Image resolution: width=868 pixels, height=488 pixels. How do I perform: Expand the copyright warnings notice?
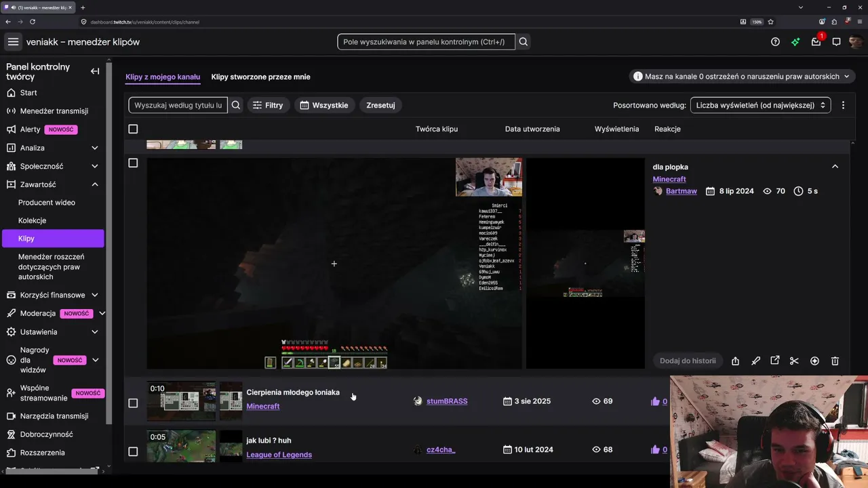[742, 77]
